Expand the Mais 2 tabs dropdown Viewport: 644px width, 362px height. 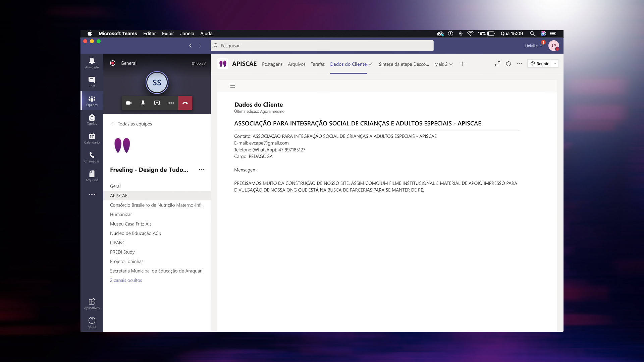click(443, 64)
